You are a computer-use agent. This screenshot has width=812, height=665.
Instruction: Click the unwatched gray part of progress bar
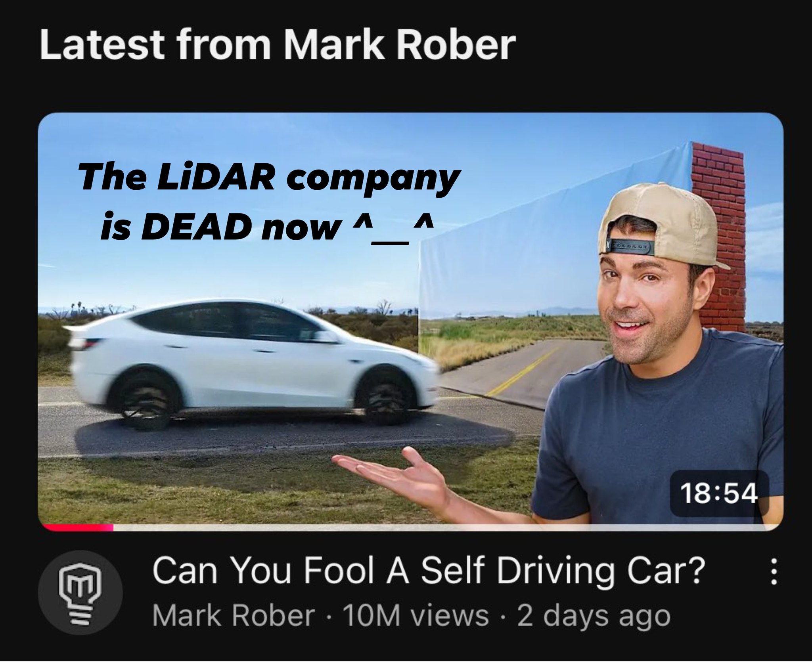point(444,527)
